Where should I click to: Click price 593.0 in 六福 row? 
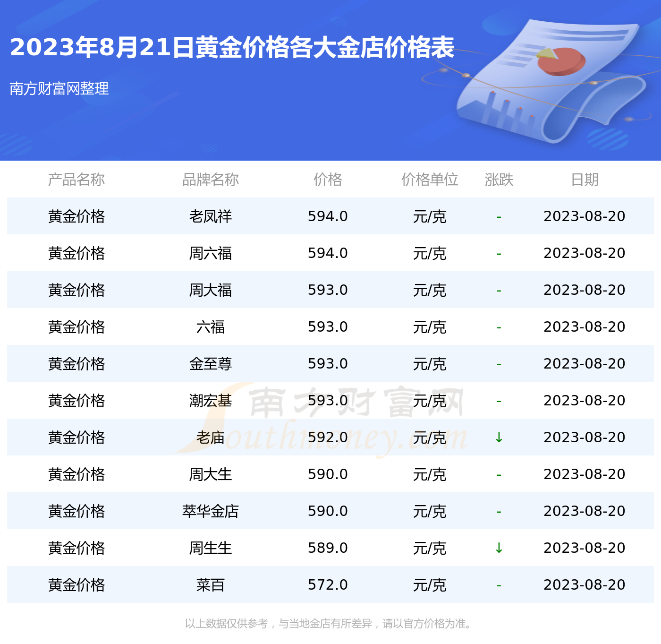tap(328, 327)
